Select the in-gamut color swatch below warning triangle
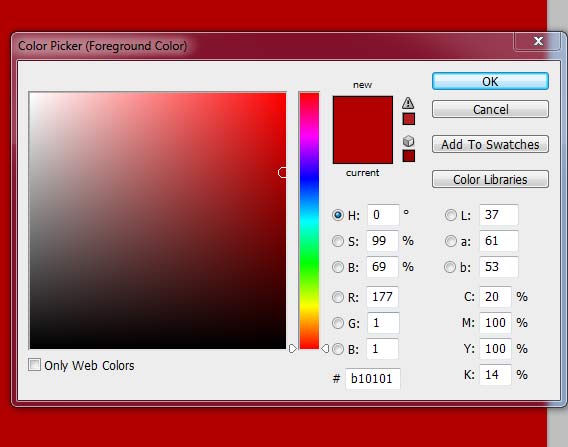The height and width of the screenshot is (447, 568). click(x=409, y=119)
